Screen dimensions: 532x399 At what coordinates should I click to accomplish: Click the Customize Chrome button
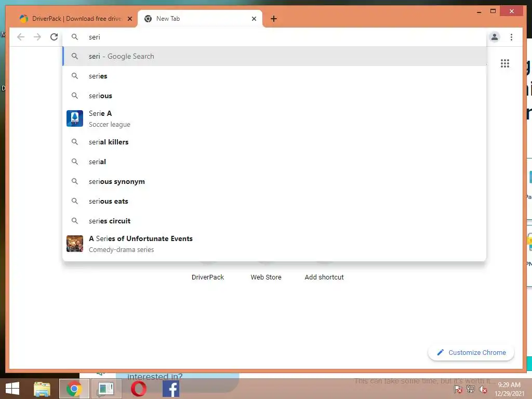[x=471, y=353]
